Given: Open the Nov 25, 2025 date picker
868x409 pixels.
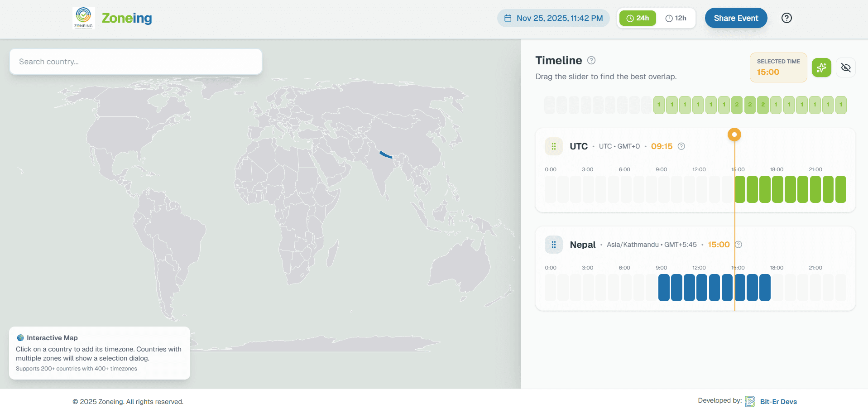Looking at the screenshot, I should (x=553, y=18).
